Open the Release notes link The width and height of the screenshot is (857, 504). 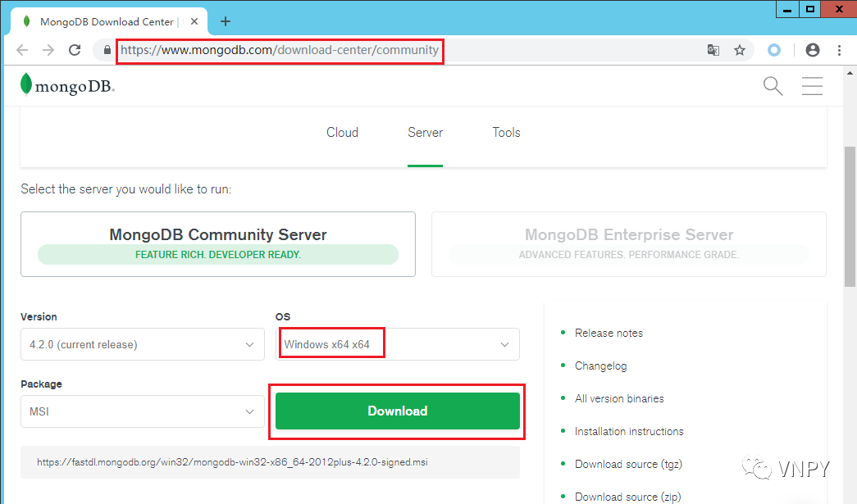(609, 333)
